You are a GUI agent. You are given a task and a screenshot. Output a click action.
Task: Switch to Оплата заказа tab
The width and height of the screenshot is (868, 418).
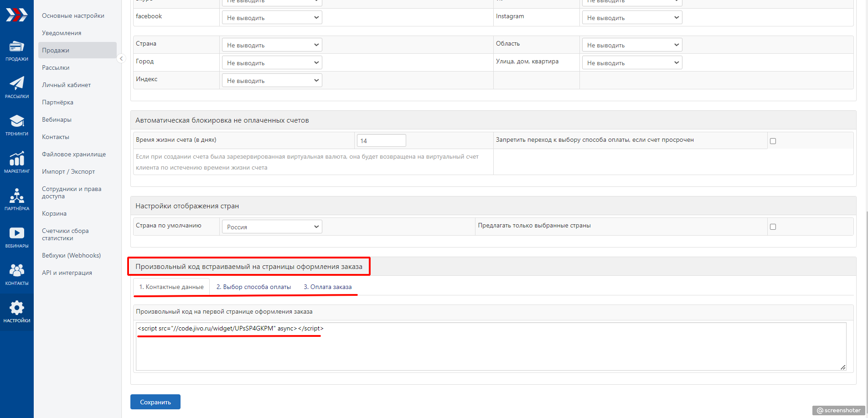click(x=327, y=287)
